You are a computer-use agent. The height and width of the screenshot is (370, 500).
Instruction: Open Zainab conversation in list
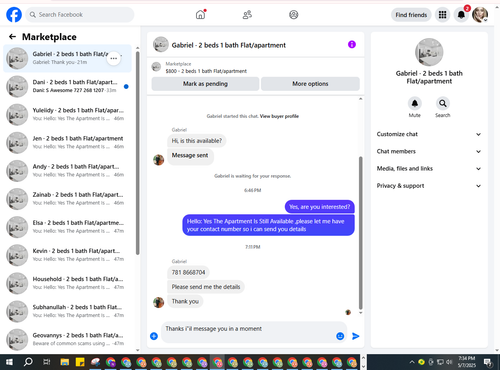click(68, 199)
